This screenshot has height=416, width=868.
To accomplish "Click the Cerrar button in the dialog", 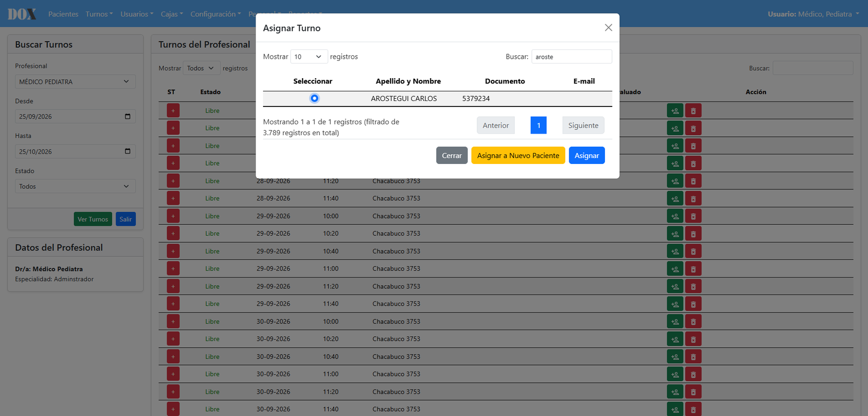I will 452,155.
